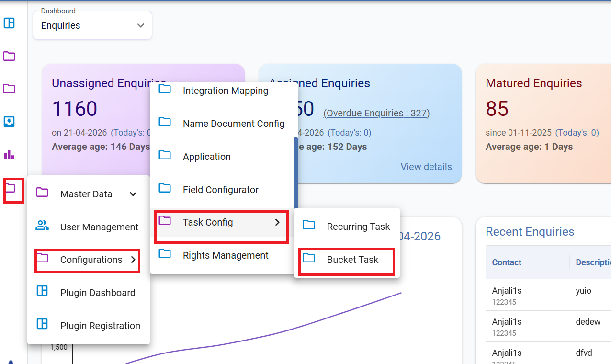Click the Name Document Config folder icon
611x364 pixels.
click(x=165, y=122)
